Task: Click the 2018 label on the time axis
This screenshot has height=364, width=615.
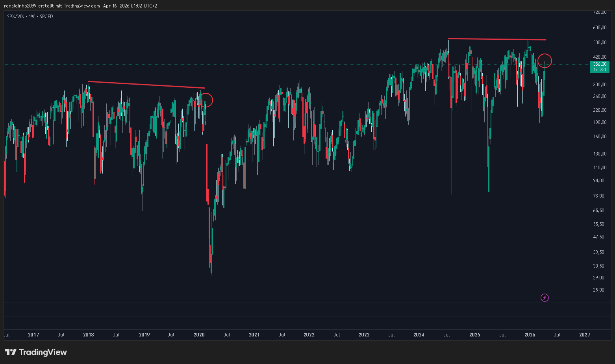Action: (89, 335)
